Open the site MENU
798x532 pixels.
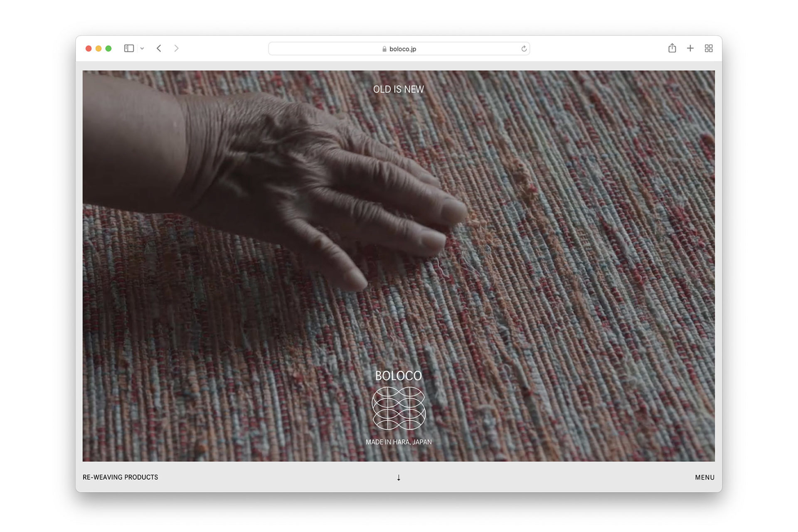point(704,478)
